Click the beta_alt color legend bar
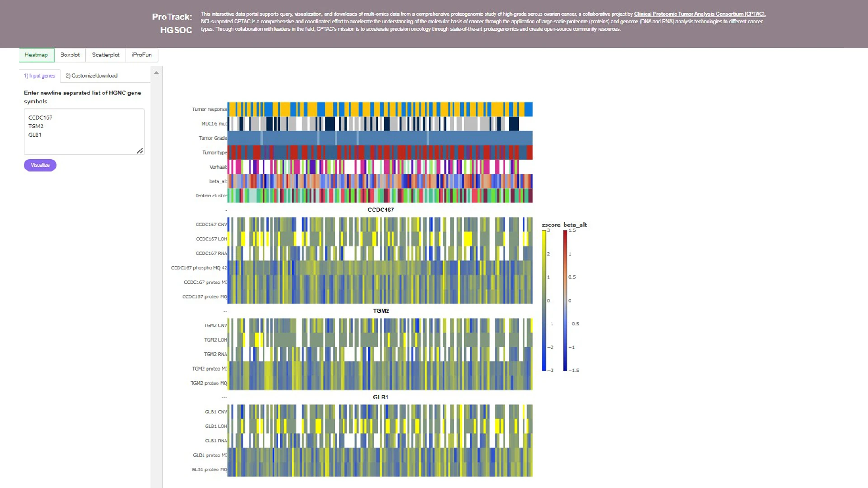This screenshot has height=488, width=868. 565,300
